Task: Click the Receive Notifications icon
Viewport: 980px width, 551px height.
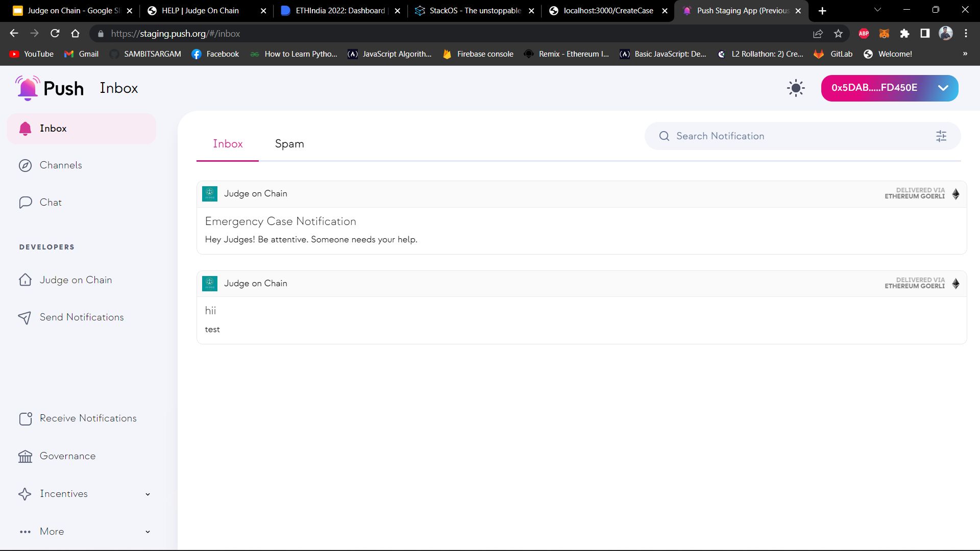Action: [x=26, y=419]
